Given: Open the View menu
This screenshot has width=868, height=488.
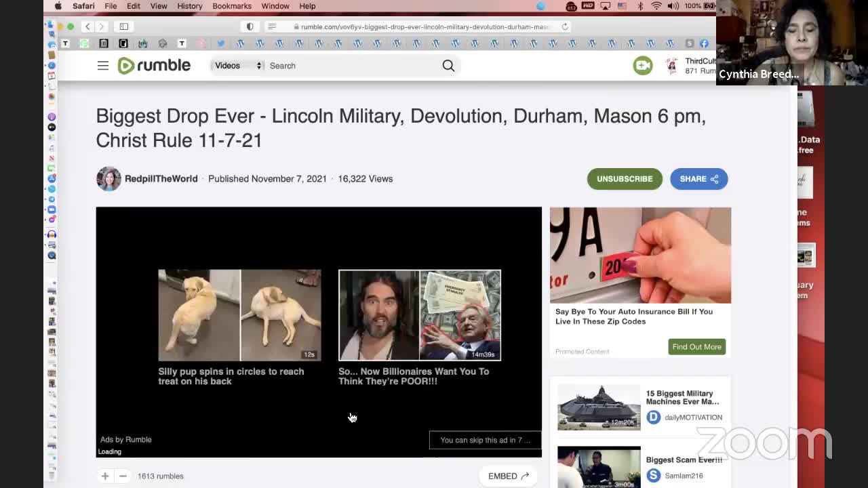Looking at the screenshot, I should [x=159, y=6].
